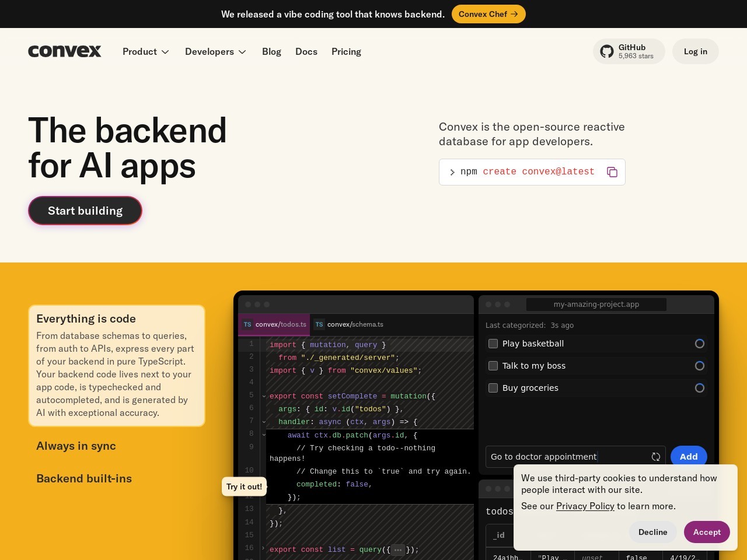Check the Buy groceries todo
This screenshot has height=560, width=747.
coord(493,388)
